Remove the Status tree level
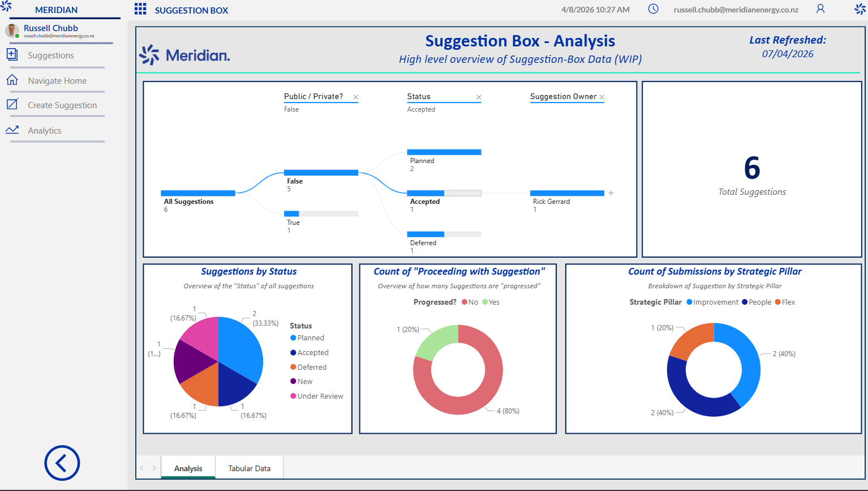 pos(479,97)
